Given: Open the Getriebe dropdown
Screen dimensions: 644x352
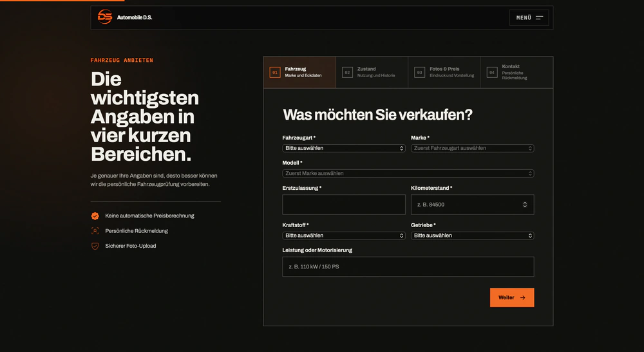Looking at the screenshot, I should pos(472,236).
